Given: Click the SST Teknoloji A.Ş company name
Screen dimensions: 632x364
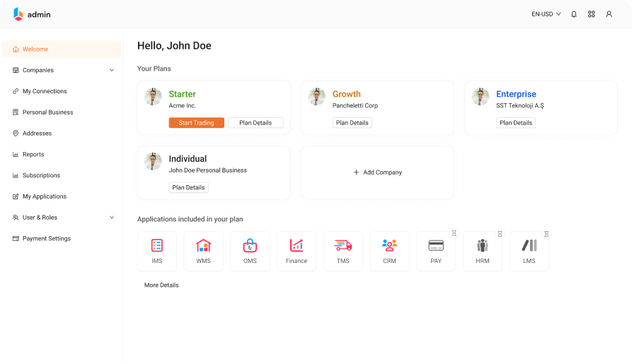Looking at the screenshot, I should point(520,105).
